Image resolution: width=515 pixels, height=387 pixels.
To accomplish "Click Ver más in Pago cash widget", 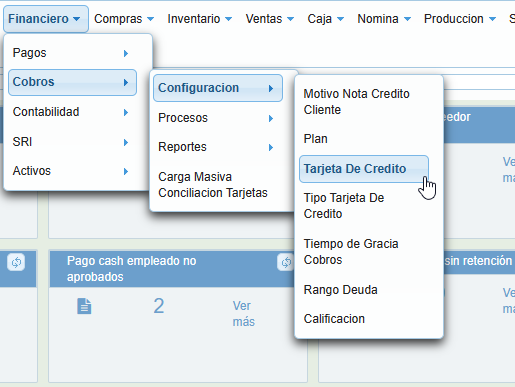I will point(243,314).
